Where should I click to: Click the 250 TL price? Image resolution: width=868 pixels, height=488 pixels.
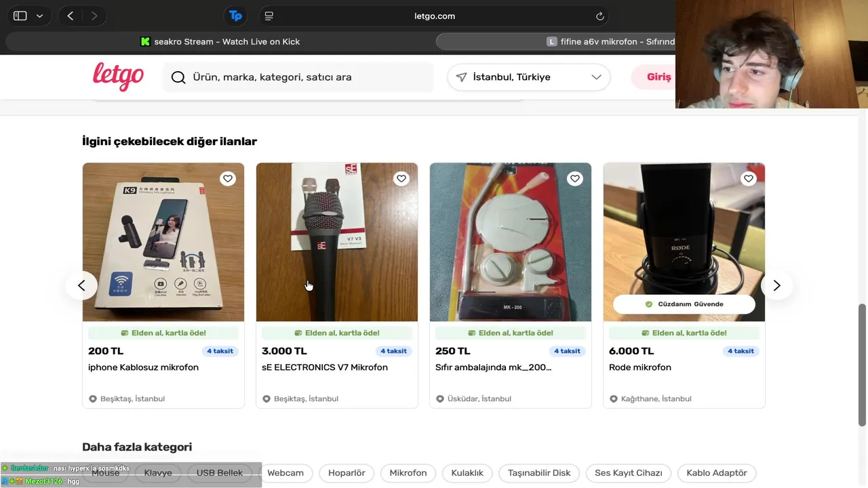click(x=453, y=351)
